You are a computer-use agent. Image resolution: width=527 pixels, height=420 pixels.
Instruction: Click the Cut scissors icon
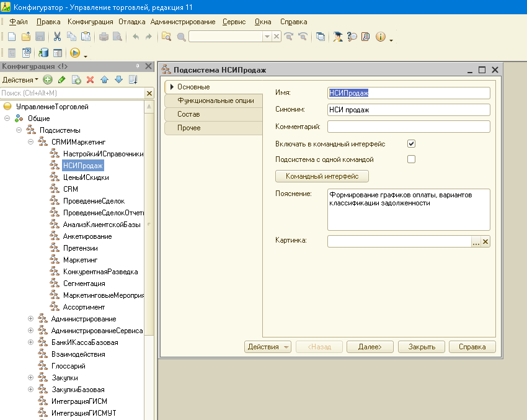point(57,37)
